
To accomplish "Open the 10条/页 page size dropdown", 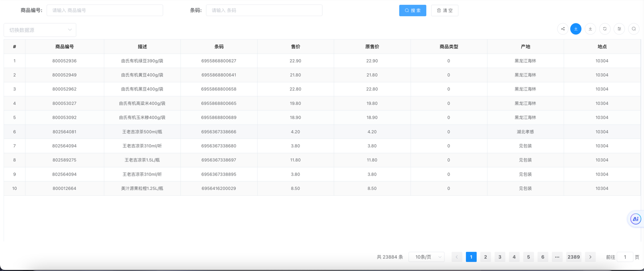I will point(426,257).
